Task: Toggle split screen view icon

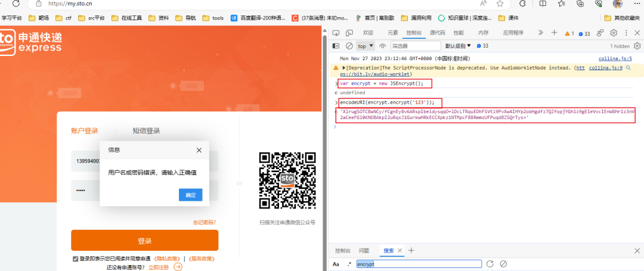Action: (x=543, y=4)
